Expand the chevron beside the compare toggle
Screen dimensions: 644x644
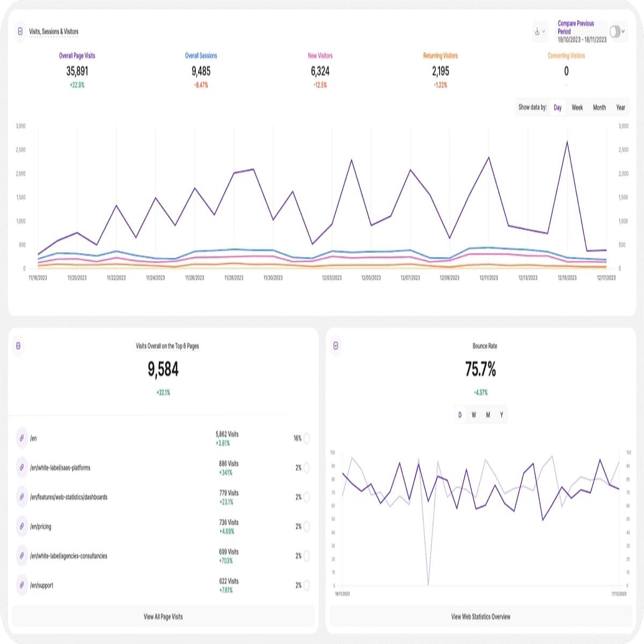coord(623,31)
